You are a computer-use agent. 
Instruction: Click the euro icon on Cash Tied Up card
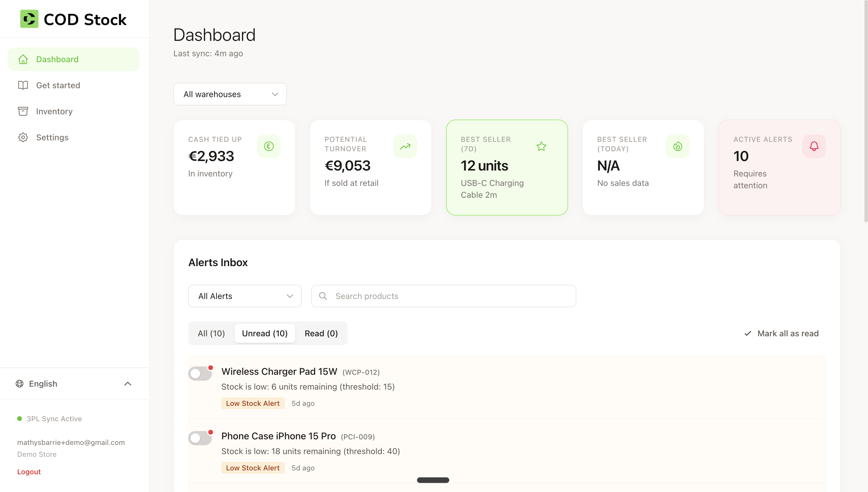(268, 146)
